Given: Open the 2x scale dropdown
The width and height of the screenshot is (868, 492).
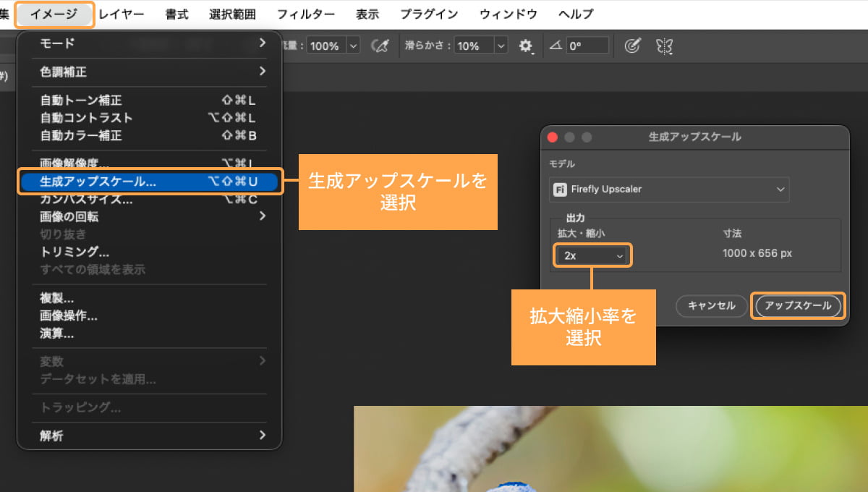Looking at the screenshot, I should click(592, 255).
